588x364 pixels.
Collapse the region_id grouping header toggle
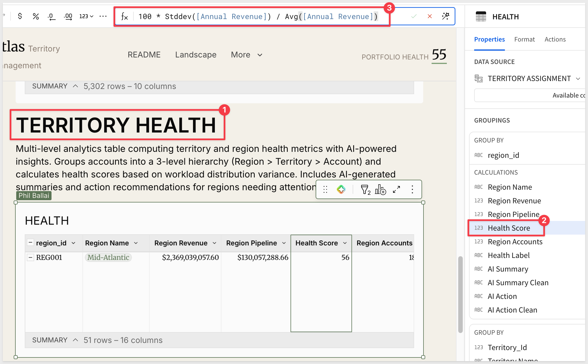(x=30, y=243)
